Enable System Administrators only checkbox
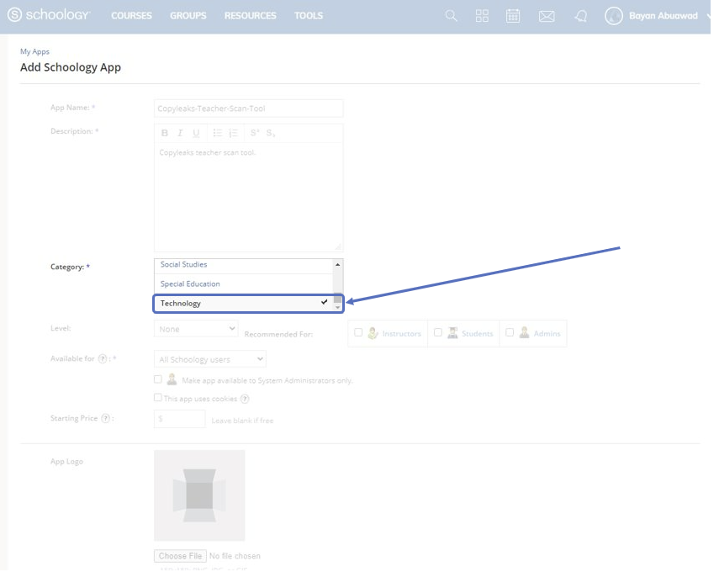This screenshot has height=588, width=719. pos(158,379)
